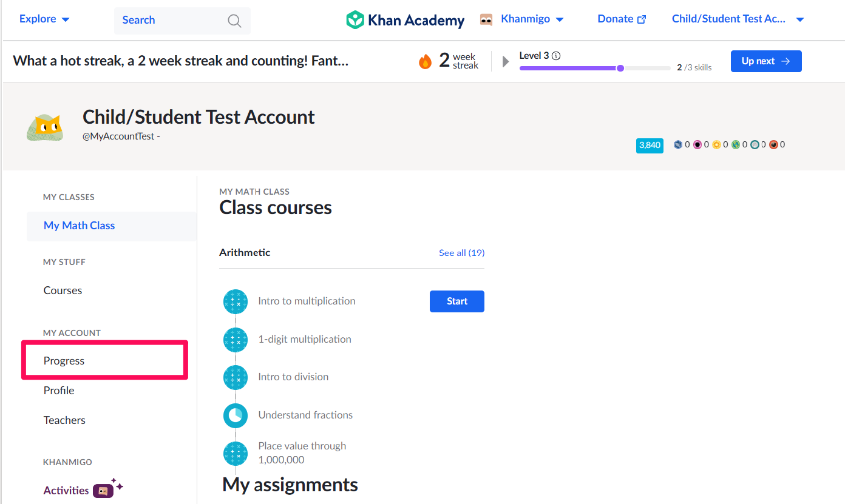Focus the Search input field
The image size is (845, 504).
170,21
